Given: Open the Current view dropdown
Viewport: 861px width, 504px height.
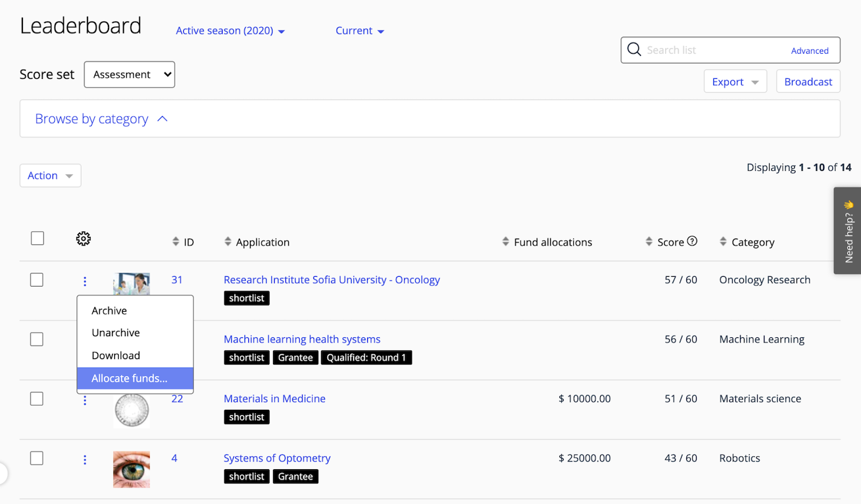Looking at the screenshot, I should [x=360, y=30].
